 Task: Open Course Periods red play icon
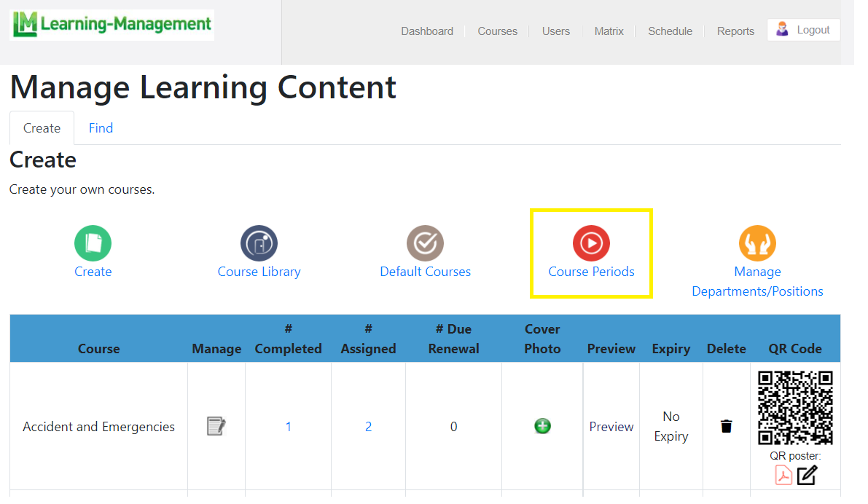(591, 243)
